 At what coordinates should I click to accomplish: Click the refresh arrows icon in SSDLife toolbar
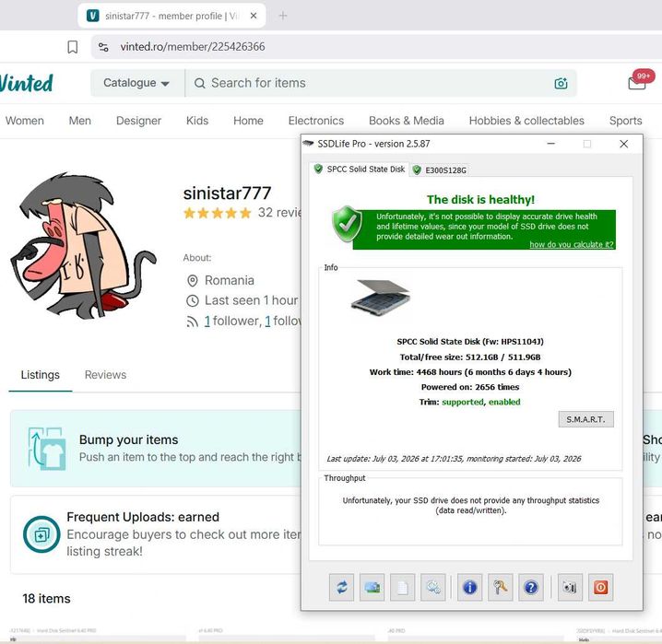click(341, 587)
